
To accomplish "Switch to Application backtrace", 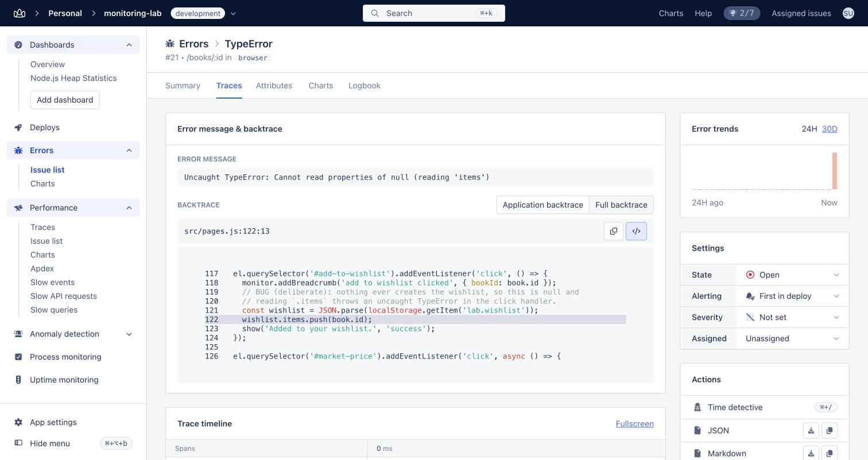I will [542, 205].
